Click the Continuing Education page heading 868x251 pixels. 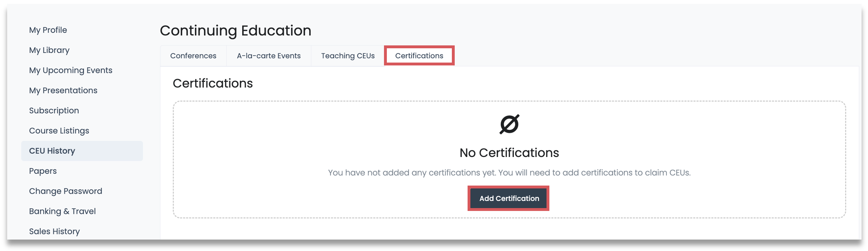(235, 31)
